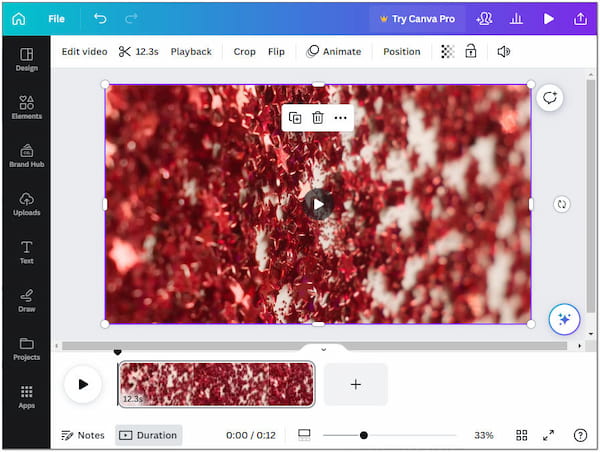Image resolution: width=600 pixels, height=452 pixels.
Task: Open Playback options
Action: click(x=191, y=52)
